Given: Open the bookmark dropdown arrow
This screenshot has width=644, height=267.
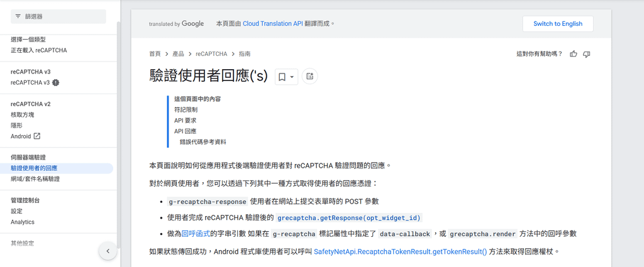Looking at the screenshot, I should [x=292, y=77].
